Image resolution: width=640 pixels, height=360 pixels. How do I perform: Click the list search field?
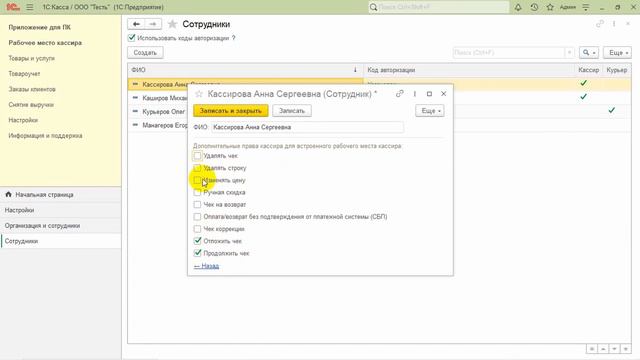509,53
